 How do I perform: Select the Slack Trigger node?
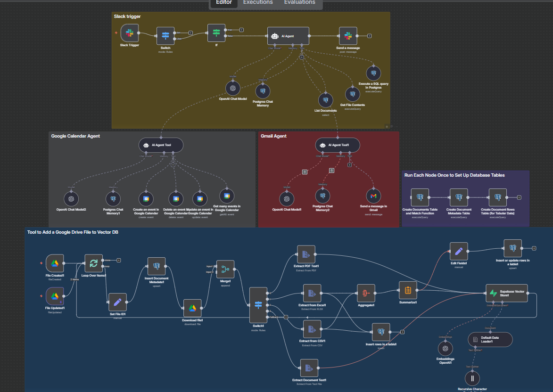pos(130,33)
